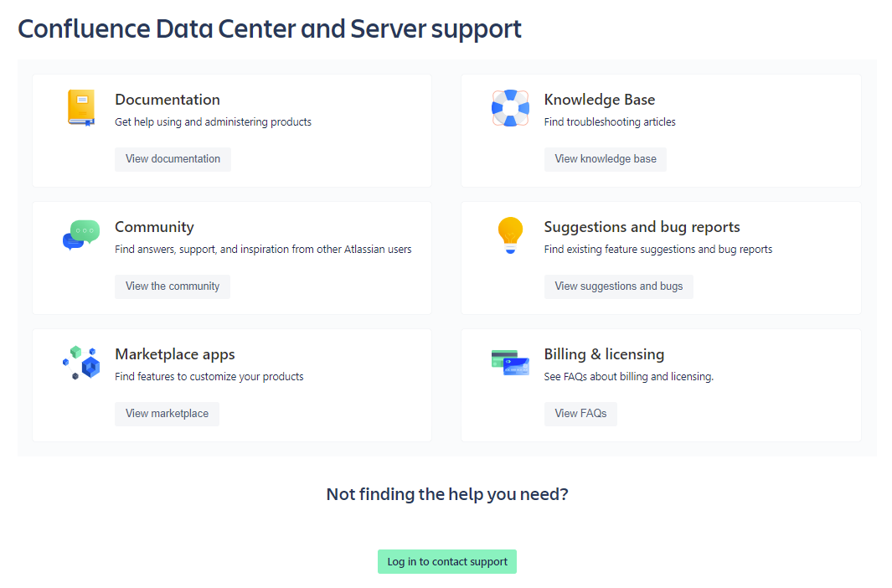
Task: Click 'Find features to customize your products'
Action: (209, 376)
